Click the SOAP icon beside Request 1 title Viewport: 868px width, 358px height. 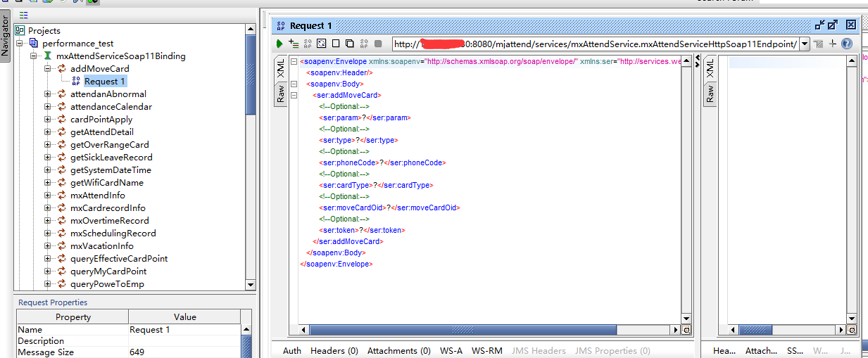click(x=281, y=25)
